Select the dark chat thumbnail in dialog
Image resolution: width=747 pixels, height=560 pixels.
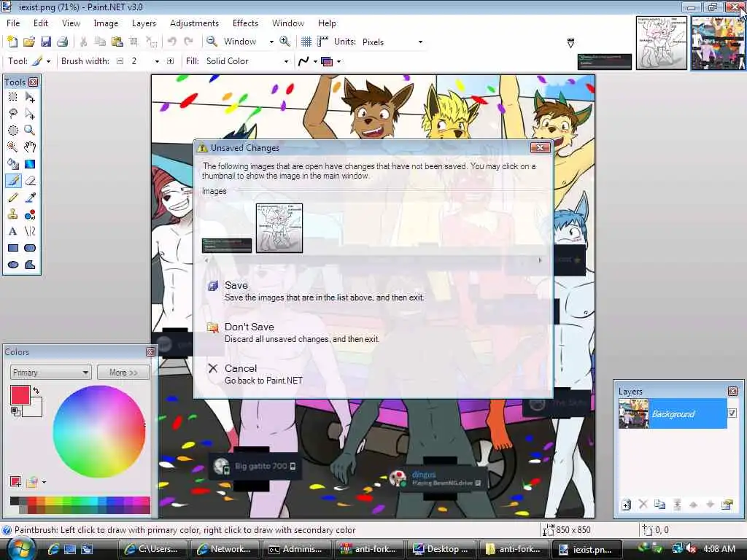(227, 245)
